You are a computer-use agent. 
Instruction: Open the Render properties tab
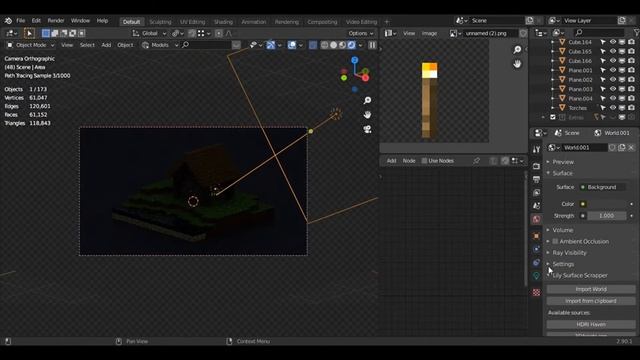click(x=536, y=166)
